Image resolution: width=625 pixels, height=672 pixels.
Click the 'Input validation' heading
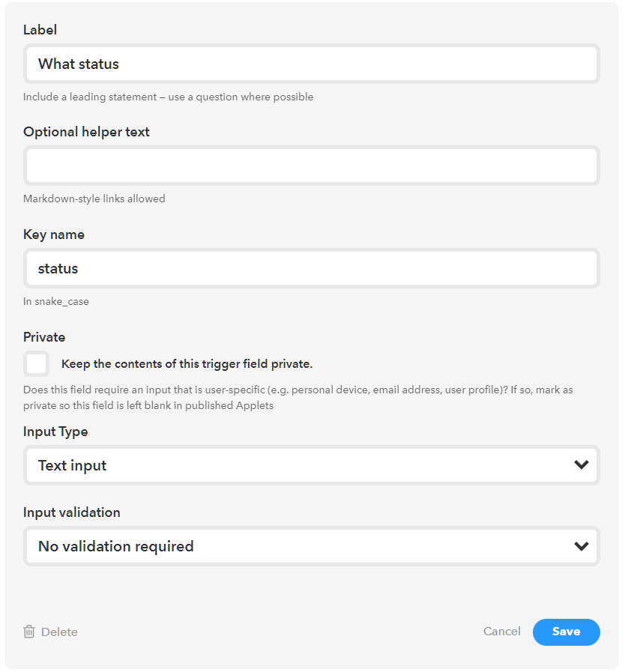[72, 512]
